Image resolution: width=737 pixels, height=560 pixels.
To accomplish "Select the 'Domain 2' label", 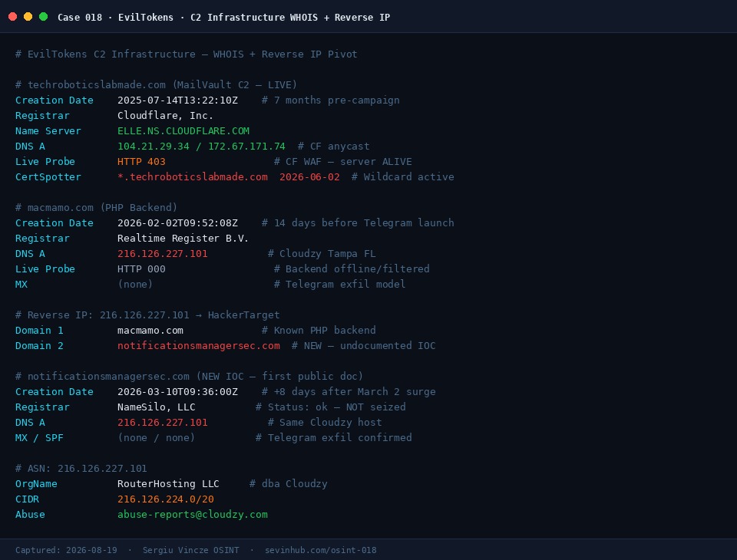I will pos(39,346).
